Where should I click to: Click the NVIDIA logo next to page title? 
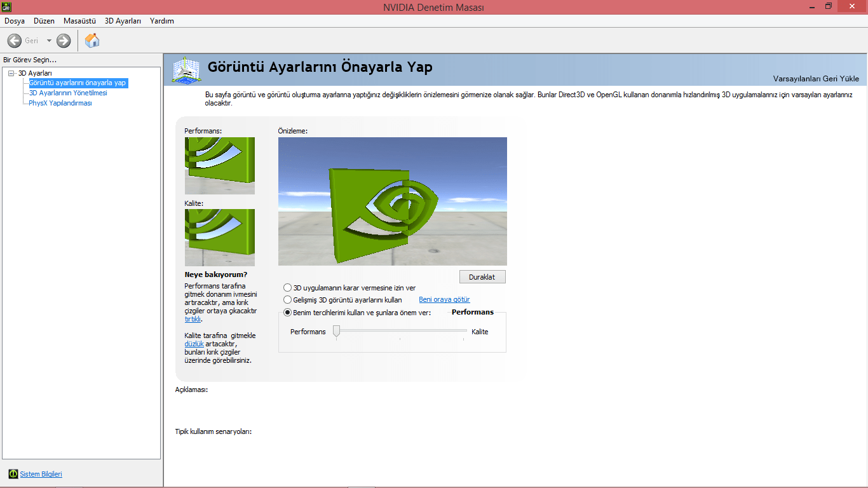[186, 70]
